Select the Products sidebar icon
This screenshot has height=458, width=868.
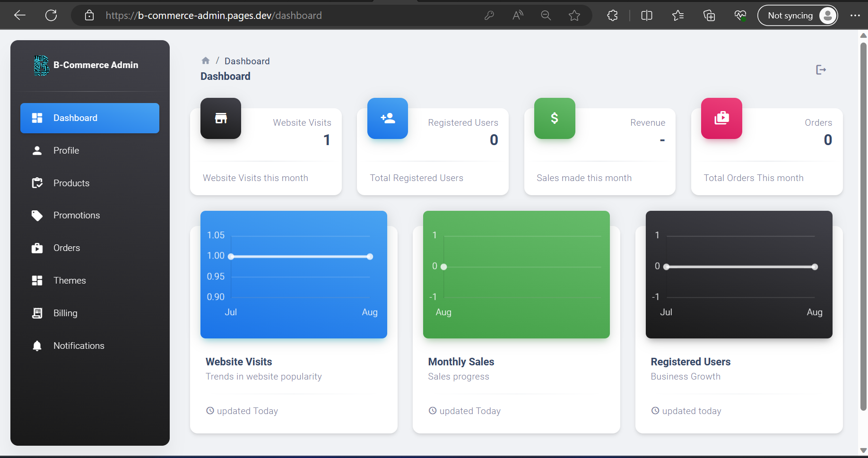[37, 183]
